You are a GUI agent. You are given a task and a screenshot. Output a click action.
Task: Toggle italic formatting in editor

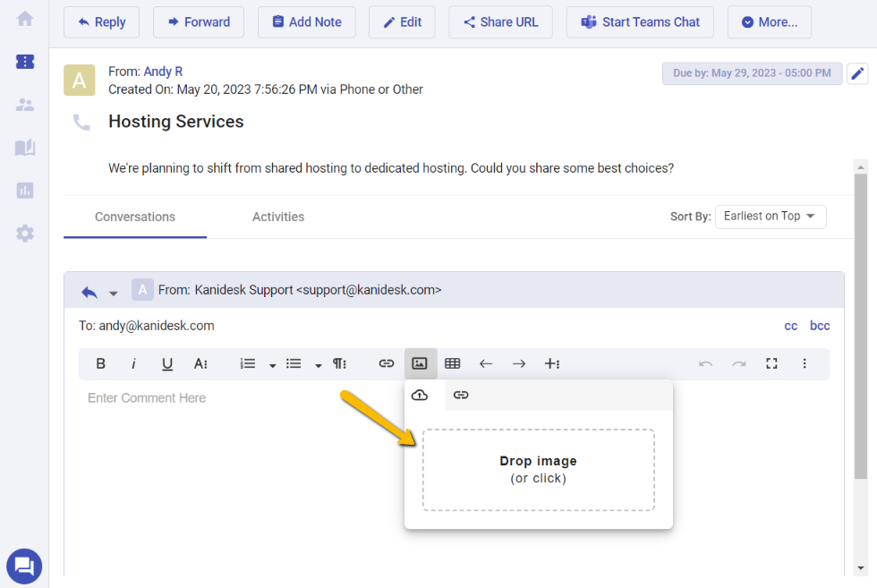click(133, 363)
